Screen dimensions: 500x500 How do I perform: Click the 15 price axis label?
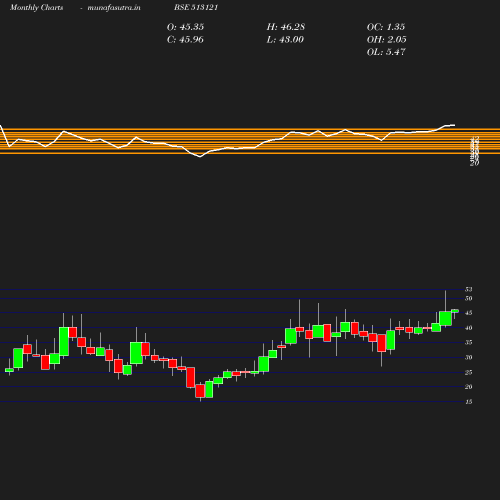[469, 402]
